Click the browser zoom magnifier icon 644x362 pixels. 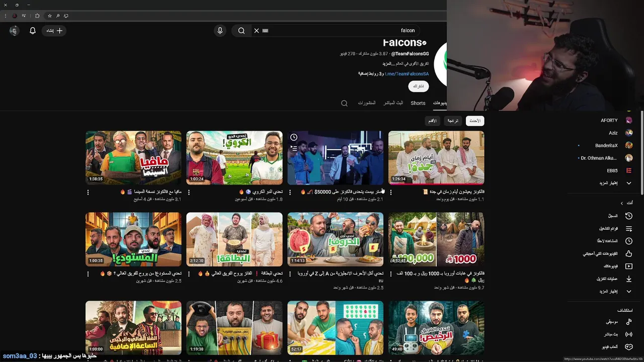[58, 16]
